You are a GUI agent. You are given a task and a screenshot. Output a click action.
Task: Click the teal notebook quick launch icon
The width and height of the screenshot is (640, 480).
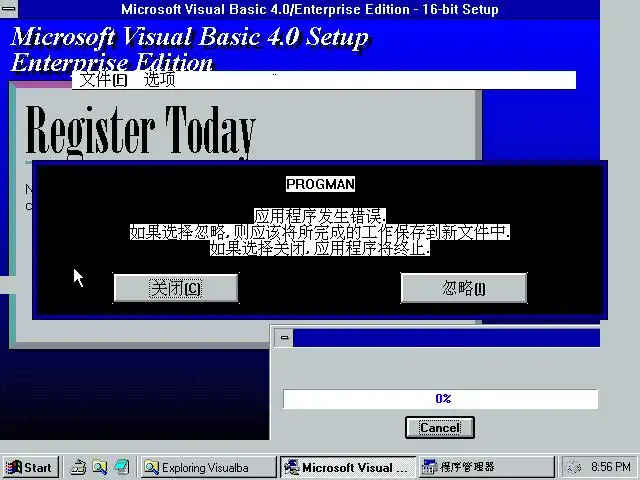(122, 467)
